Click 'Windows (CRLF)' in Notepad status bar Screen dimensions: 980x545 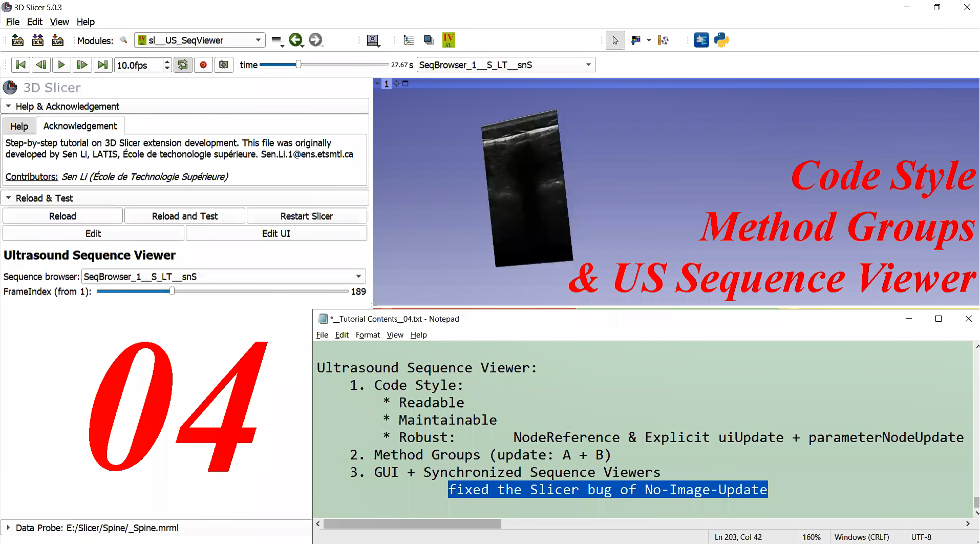[861, 537]
